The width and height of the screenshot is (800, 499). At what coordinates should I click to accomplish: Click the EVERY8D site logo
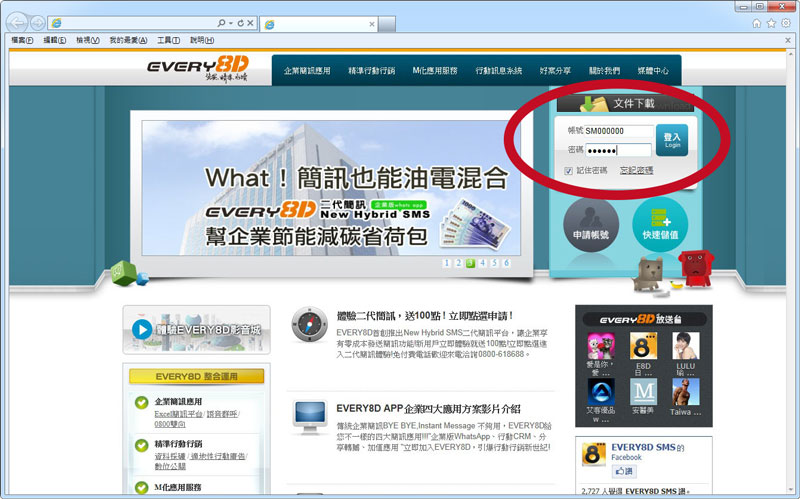tap(198, 69)
